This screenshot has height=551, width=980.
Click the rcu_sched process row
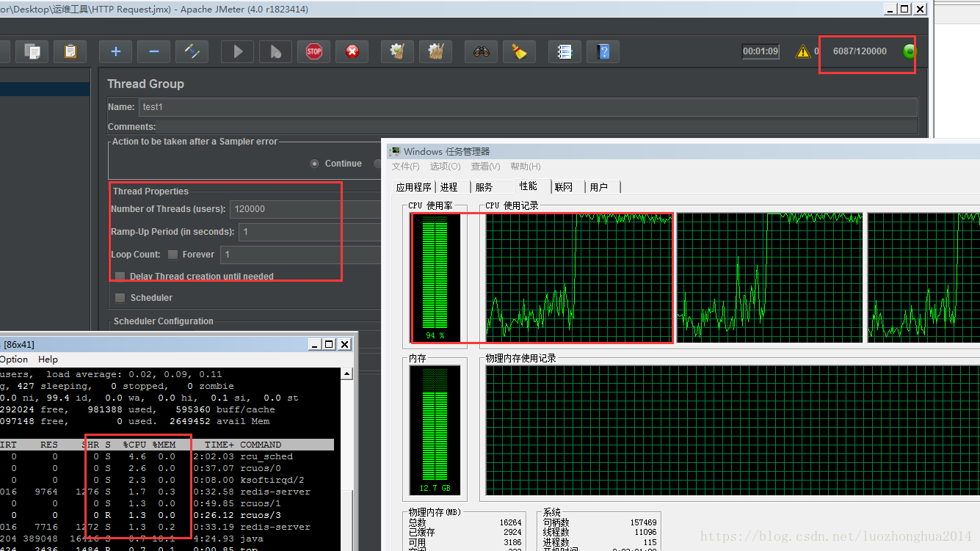point(167,456)
